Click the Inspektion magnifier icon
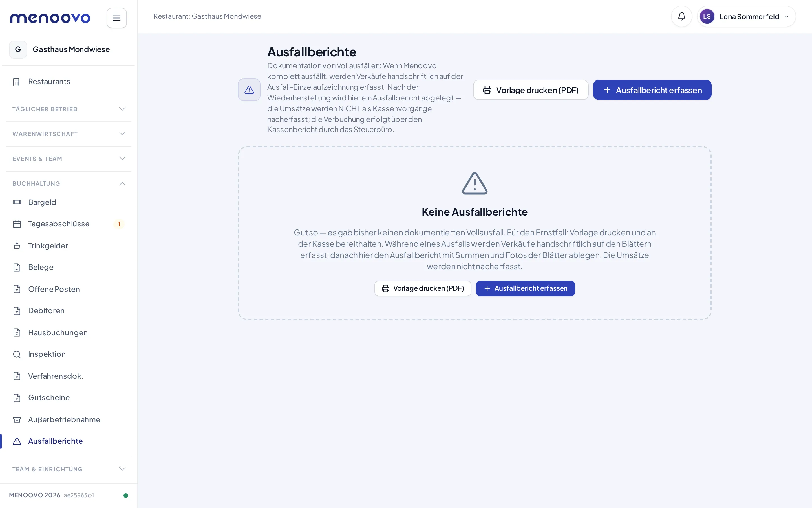 pyautogui.click(x=17, y=354)
